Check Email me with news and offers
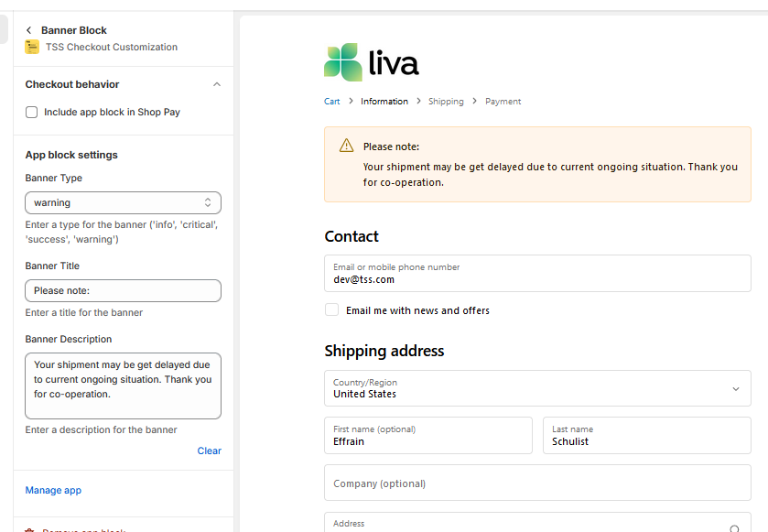The height and width of the screenshot is (532, 768). click(x=332, y=310)
